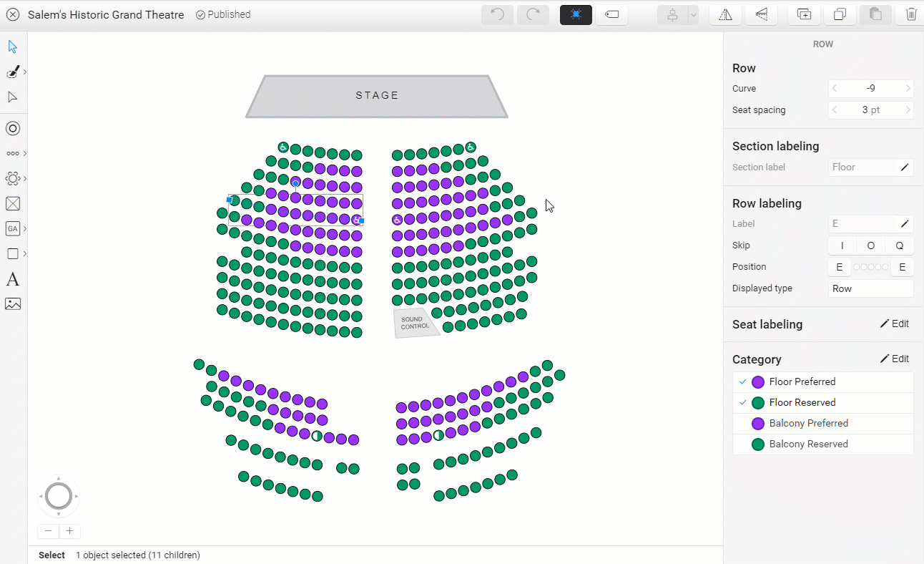Increase the Curve value
The height and width of the screenshot is (564, 924).
point(908,89)
